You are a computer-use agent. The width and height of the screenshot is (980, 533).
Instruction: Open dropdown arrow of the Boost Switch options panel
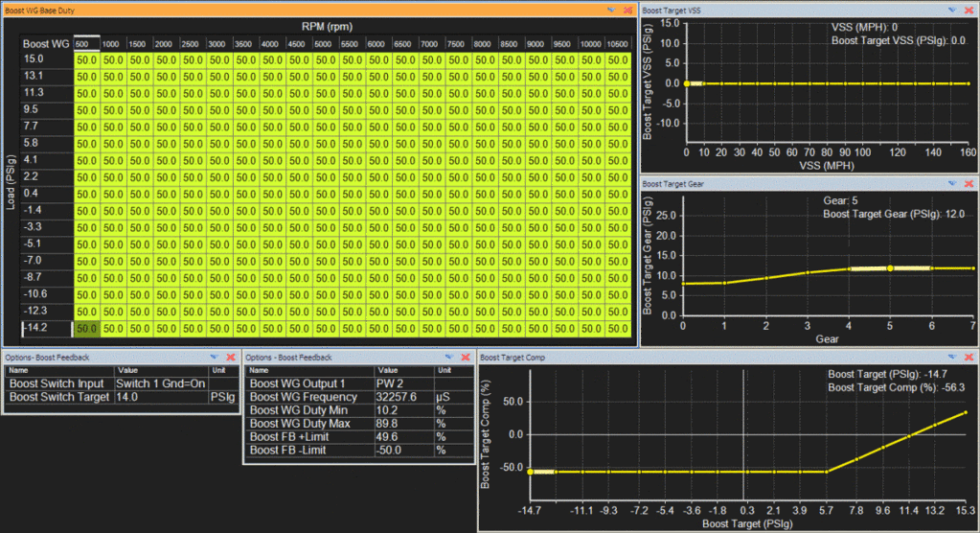(x=215, y=357)
